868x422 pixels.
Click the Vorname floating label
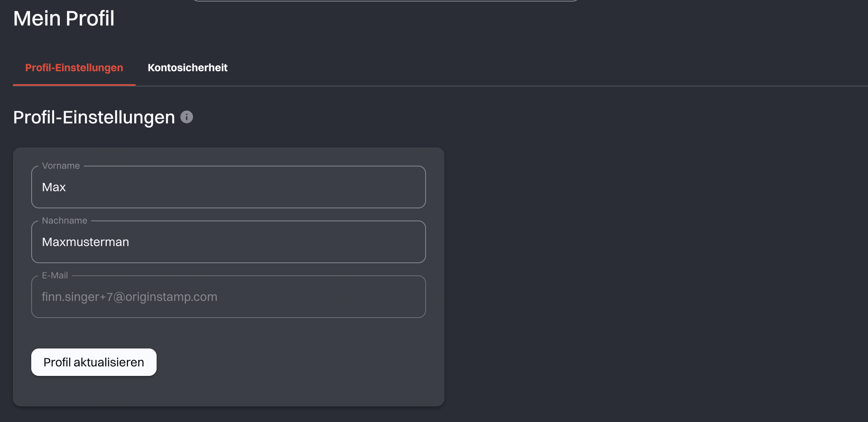coord(61,166)
